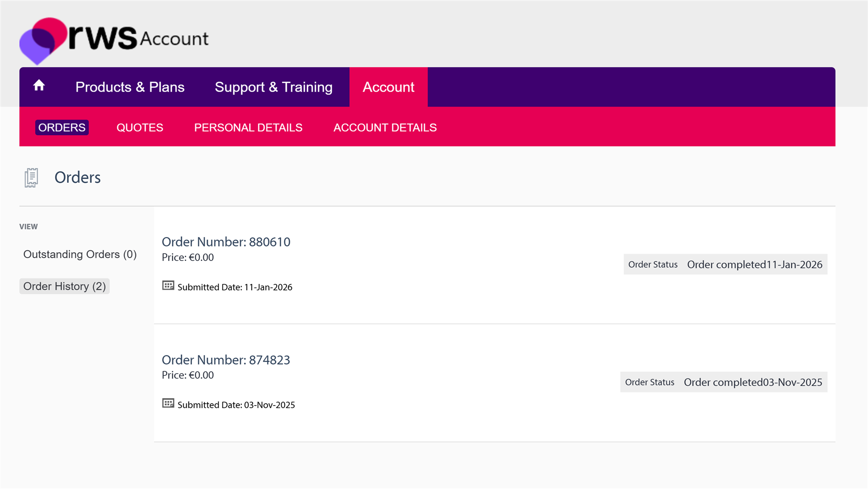Click Order Status for order 880610

click(652, 264)
